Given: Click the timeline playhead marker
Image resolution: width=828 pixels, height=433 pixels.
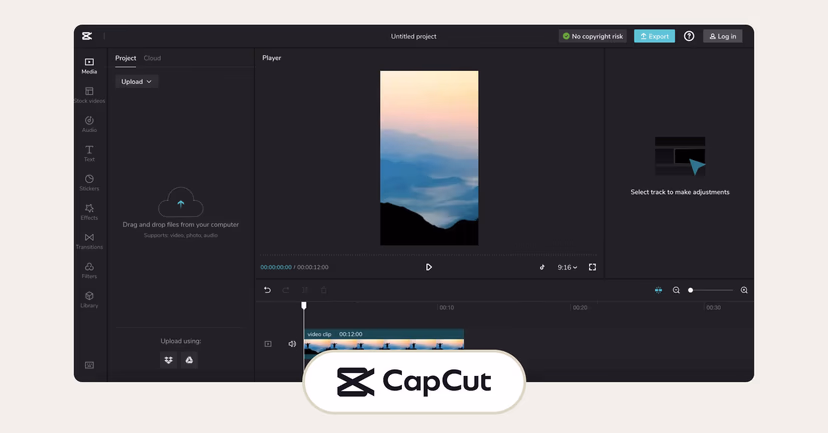Looking at the screenshot, I should pos(304,306).
